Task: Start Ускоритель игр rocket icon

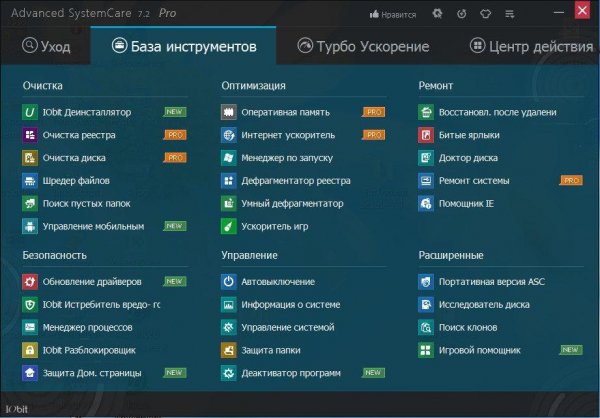Action: click(x=229, y=226)
